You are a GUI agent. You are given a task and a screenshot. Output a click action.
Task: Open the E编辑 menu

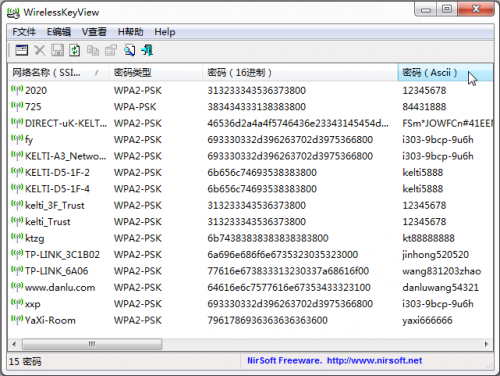click(59, 32)
